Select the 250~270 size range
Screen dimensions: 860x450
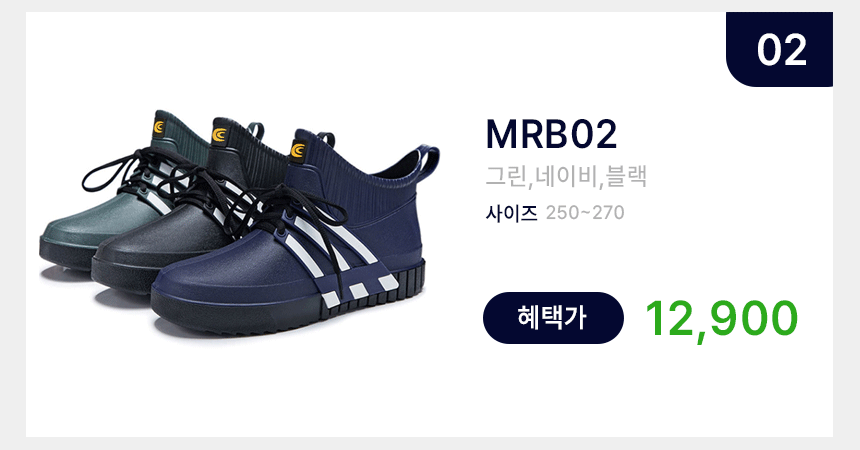click(585, 213)
